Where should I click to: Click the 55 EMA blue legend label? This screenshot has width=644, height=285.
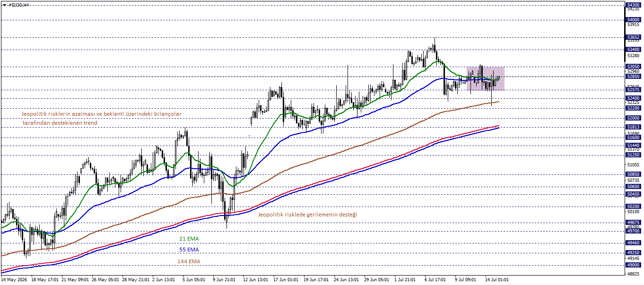click(189, 250)
